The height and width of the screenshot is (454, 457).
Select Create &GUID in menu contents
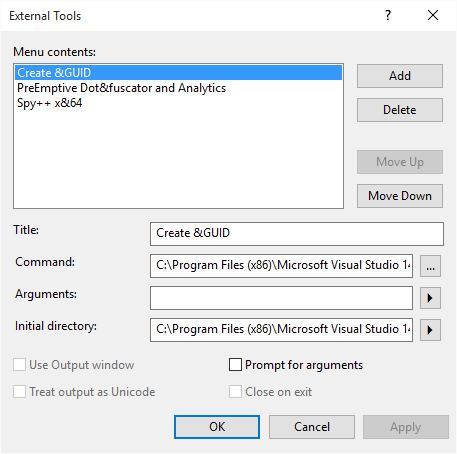coord(178,73)
